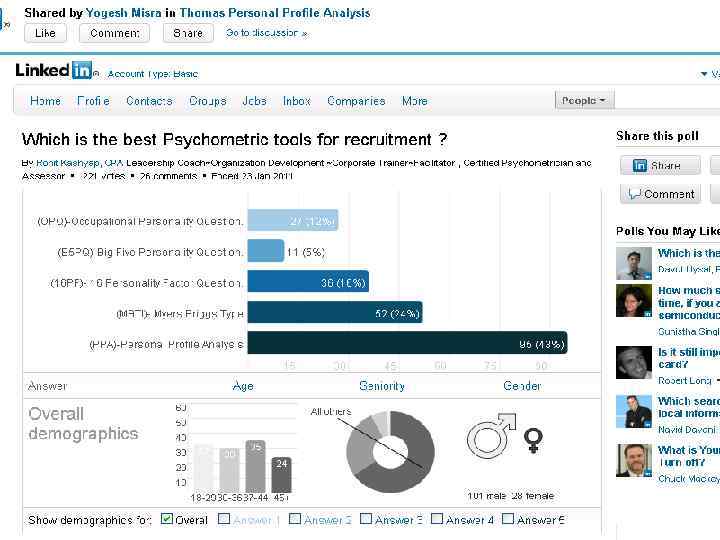Click the speech bubble icon on Comment
This screenshot has width=720, height=540.
tap(635, 194)
